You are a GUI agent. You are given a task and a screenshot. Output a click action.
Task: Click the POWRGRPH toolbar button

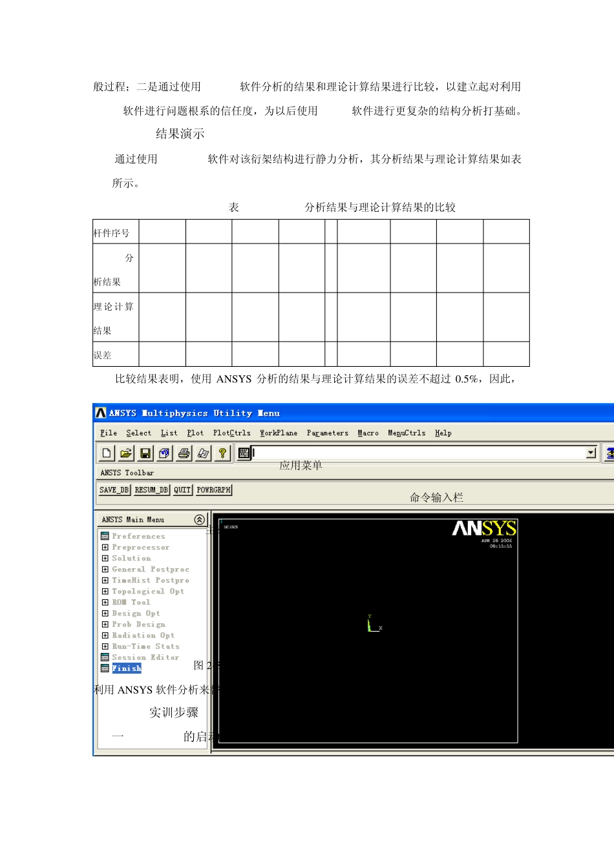(x=213, y=490)
